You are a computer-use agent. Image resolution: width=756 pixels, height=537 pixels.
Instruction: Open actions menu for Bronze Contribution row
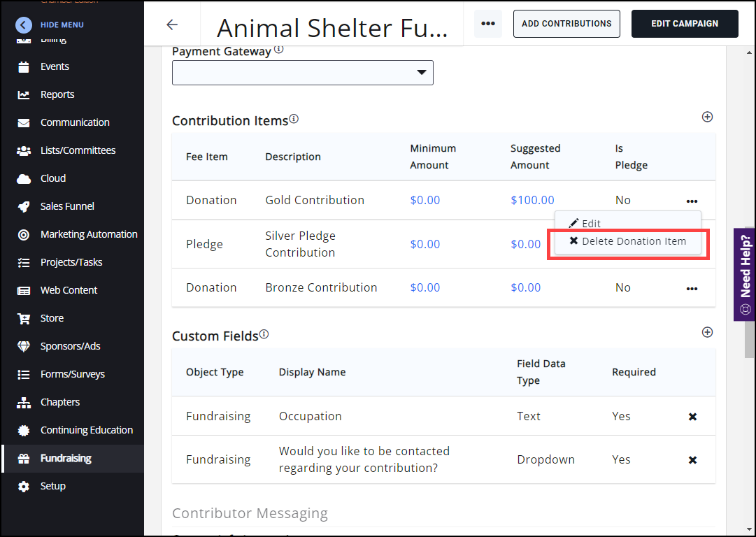692,288
